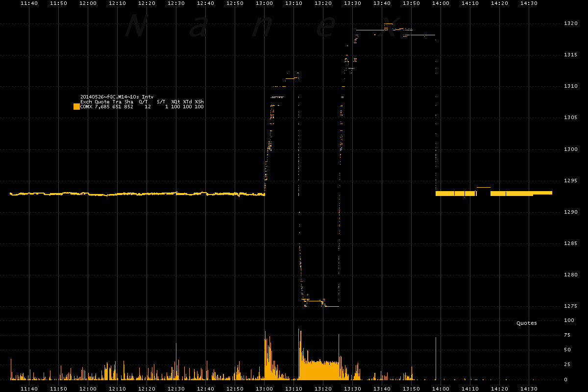Select the 13:00 marker on bottom time axis

(x=265, y=389)
